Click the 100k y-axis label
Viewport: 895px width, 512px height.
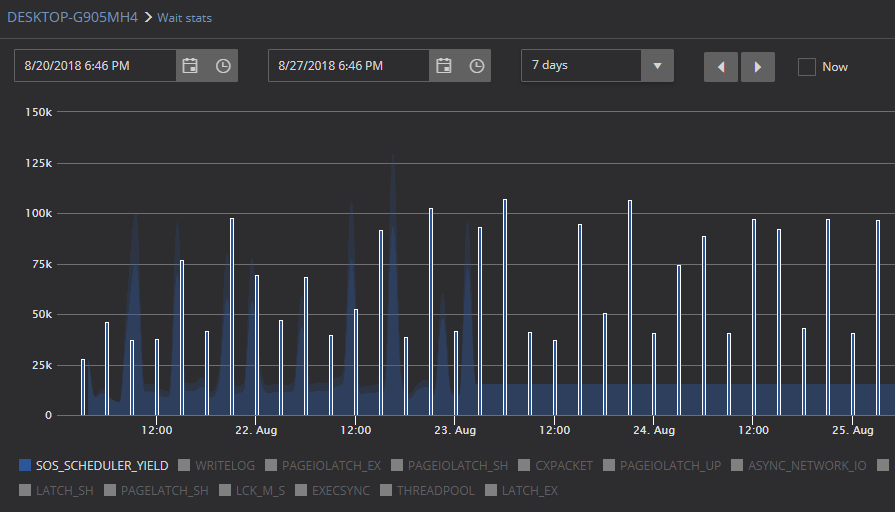[x=38, y=213]
